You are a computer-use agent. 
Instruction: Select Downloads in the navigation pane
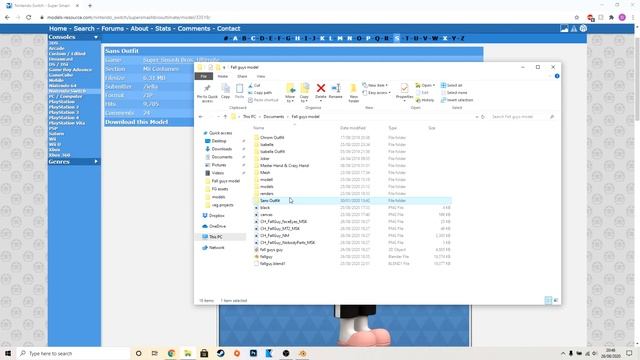(222, 149)
